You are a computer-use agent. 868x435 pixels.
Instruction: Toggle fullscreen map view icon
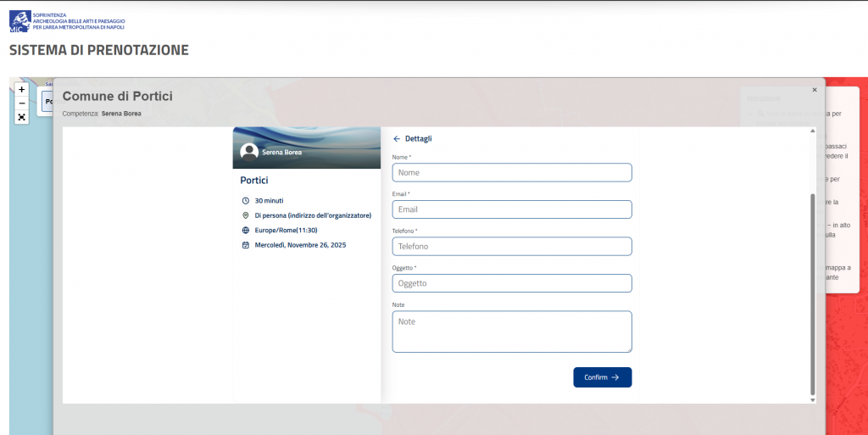[22, 117]
